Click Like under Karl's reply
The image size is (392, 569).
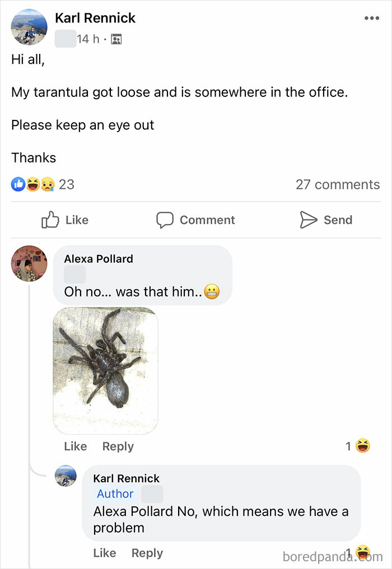104,553
